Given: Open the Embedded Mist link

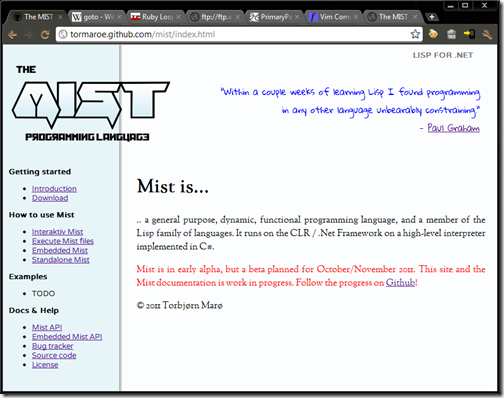Looking at the screenshot, I should click(x=60, y=250).
